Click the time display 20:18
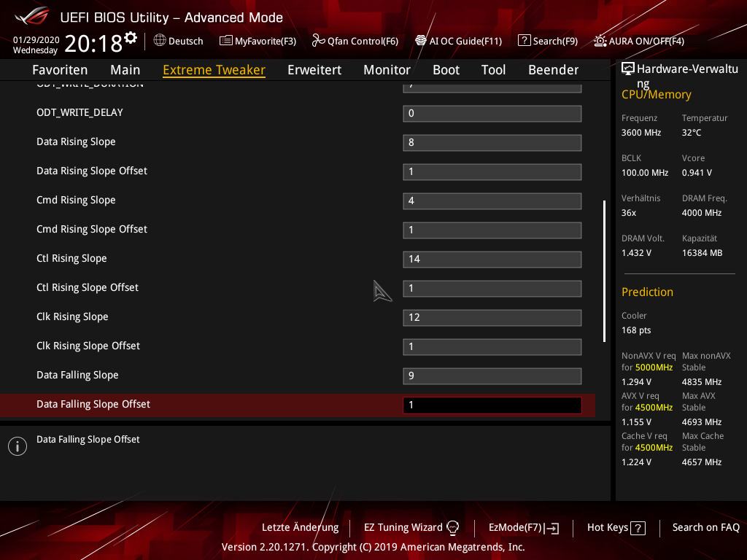The height and width of the screenshot is (560, 747). click(93, 43)
